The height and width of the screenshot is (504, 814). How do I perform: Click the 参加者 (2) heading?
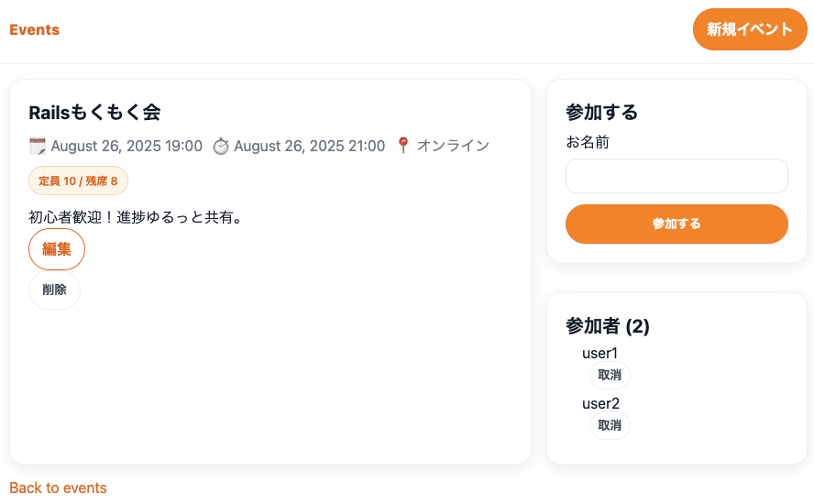[608, 326]
